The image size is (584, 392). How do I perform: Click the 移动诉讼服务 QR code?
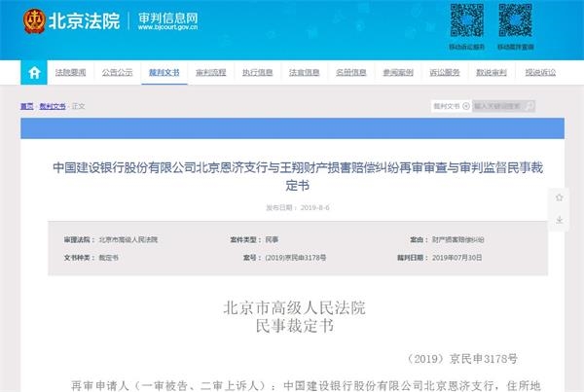click(466, 20)
